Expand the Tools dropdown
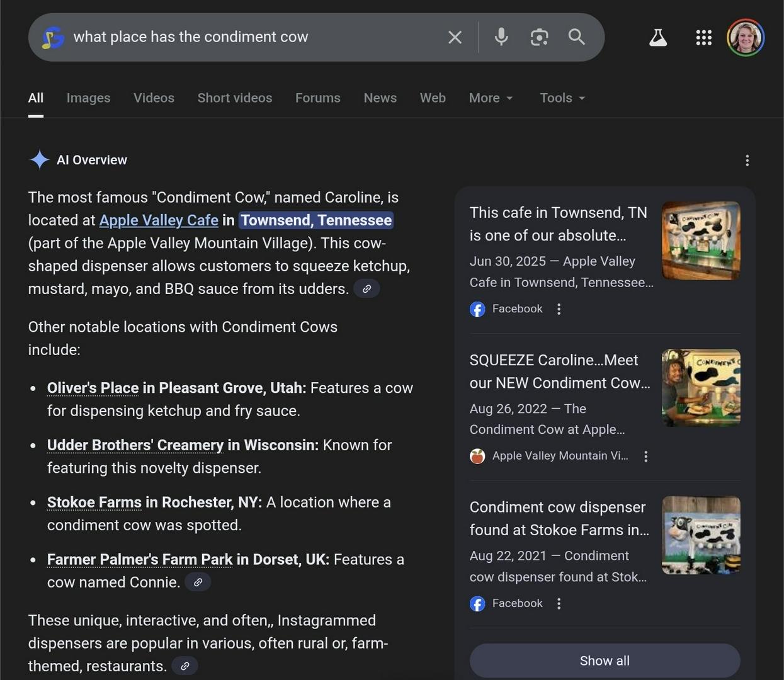The image size is (784, 680). (562, 98)
